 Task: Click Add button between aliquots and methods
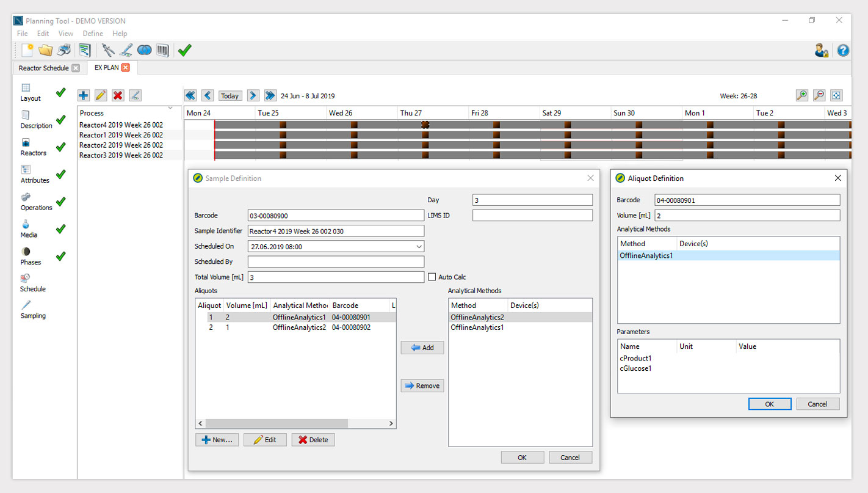point(422,347)
